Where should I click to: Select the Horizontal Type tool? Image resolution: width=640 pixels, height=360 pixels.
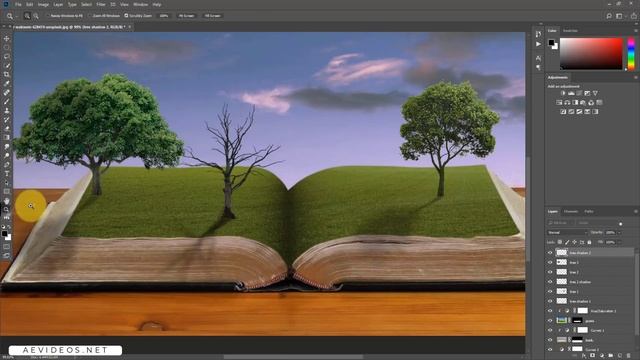pos(7,174)
